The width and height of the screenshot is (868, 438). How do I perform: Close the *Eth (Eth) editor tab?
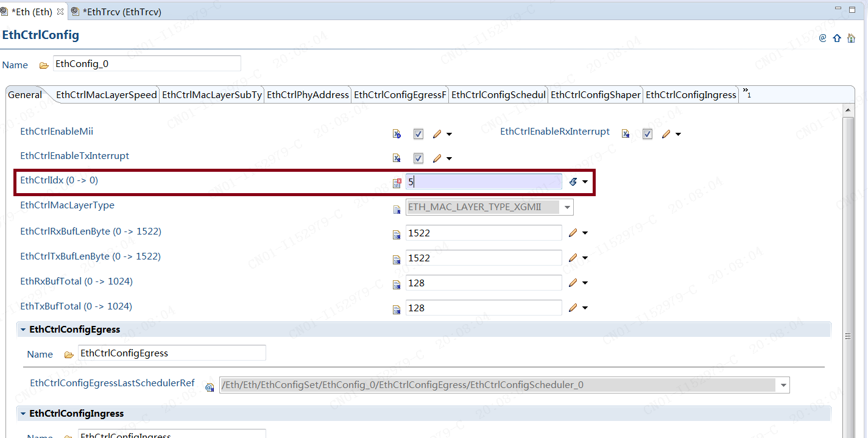pyautogui.click(x=60, y=11)
